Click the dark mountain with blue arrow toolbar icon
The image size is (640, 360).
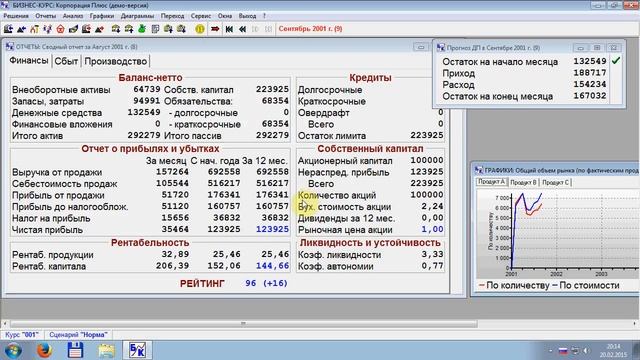coord(21,29)
